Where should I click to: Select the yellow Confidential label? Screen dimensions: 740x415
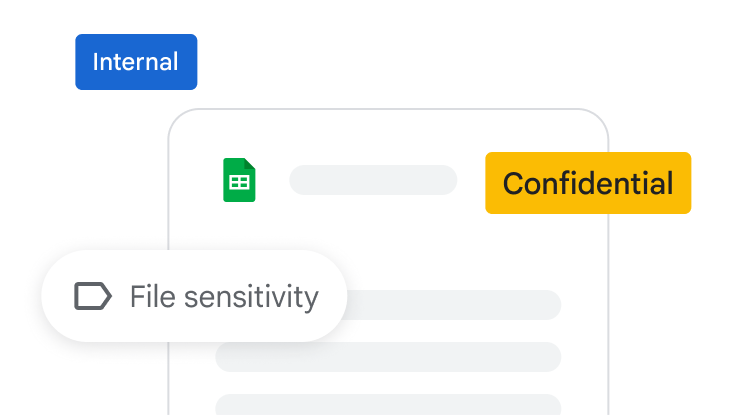click(588, 183)
